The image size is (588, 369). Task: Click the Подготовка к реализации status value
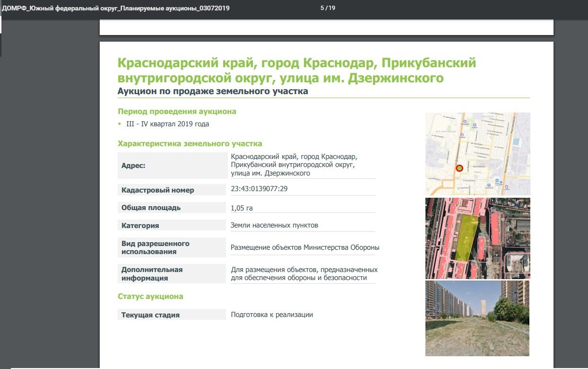pyautogui.click(x=272, y=315)
